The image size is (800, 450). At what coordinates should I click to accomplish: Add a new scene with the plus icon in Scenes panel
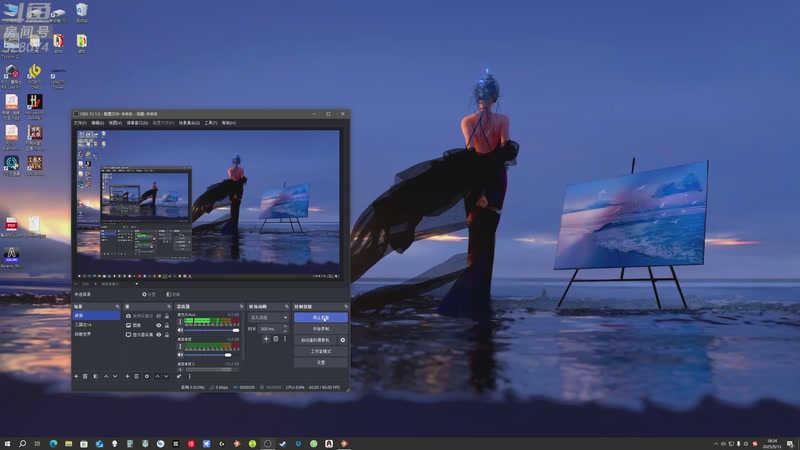click(76, 376)
